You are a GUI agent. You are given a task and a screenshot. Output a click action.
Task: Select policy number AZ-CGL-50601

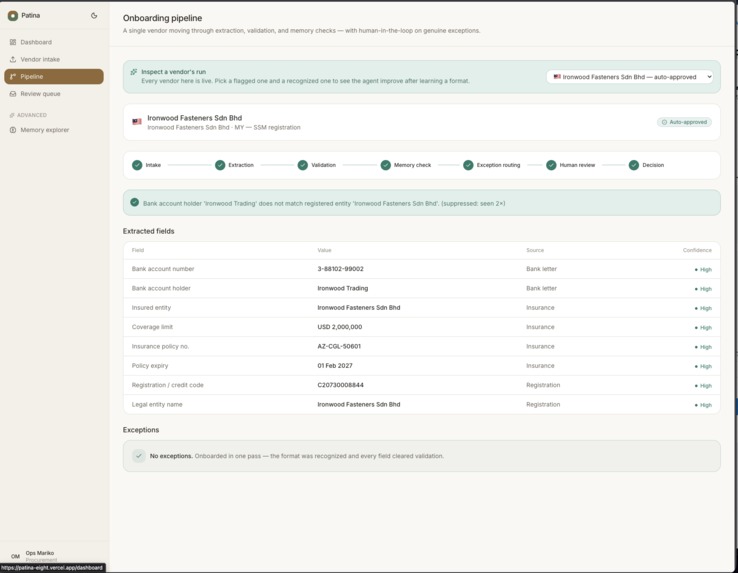(339, 346)
